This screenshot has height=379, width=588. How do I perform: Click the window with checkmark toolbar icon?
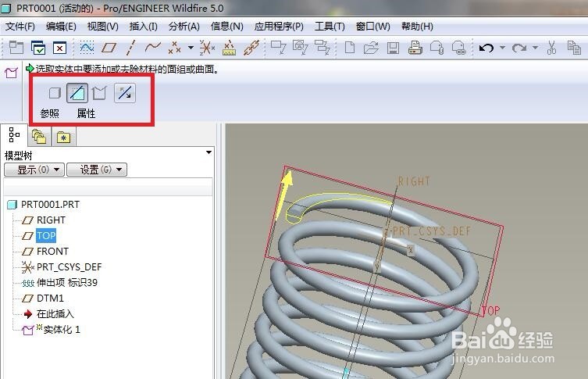[x=38, y=48]
